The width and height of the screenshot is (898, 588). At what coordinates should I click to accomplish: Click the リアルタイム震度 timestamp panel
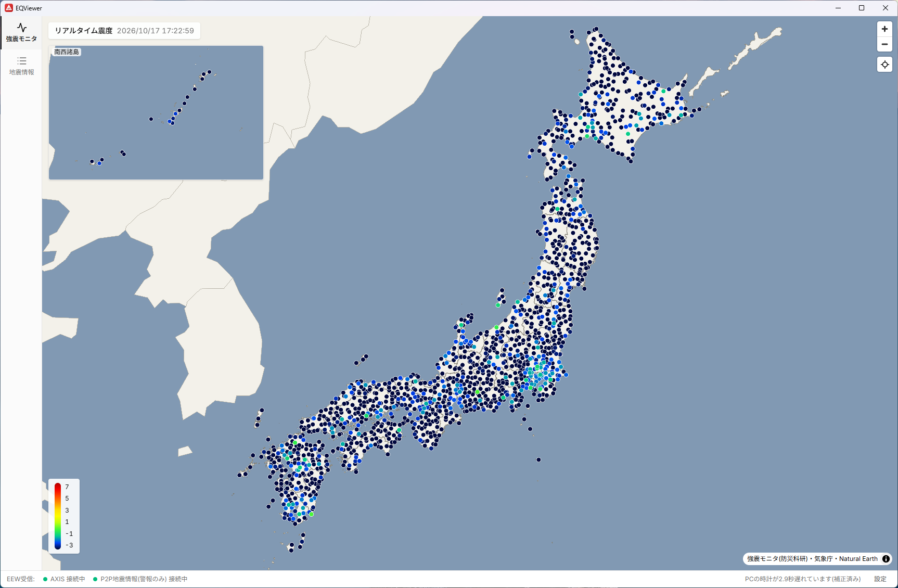(x=124, y=31)
